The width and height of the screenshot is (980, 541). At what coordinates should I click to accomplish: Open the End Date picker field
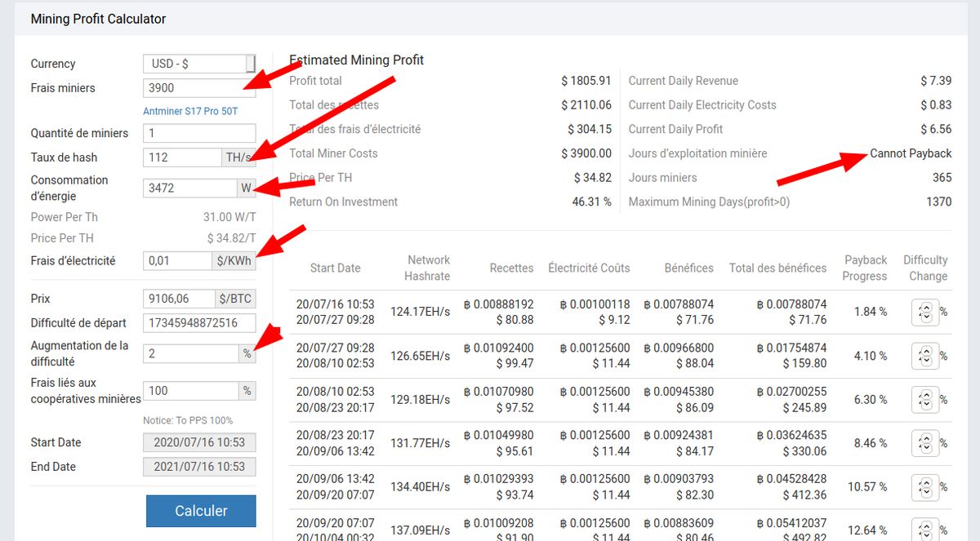click(x=198, y=467)
